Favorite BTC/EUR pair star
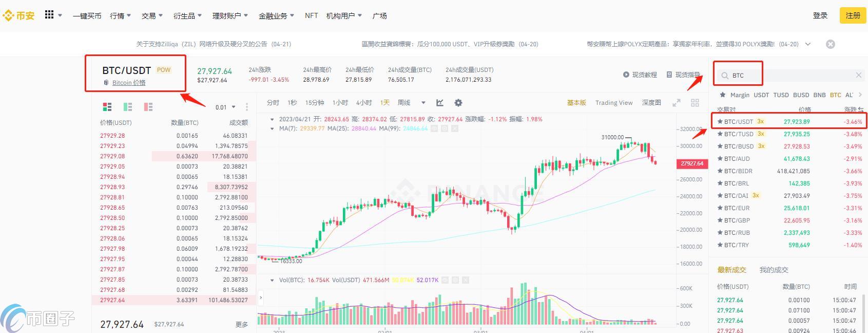 (x=720, y=208)
